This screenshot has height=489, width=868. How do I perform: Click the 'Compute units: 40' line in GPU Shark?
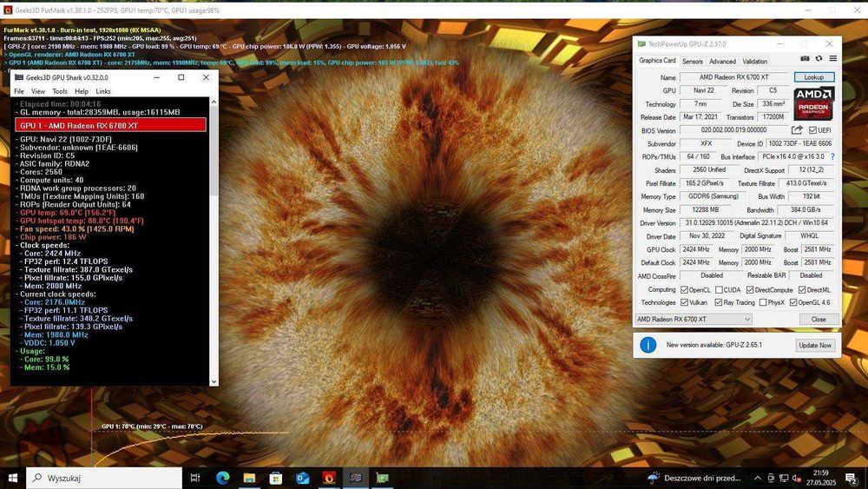(x=51, y=180)
